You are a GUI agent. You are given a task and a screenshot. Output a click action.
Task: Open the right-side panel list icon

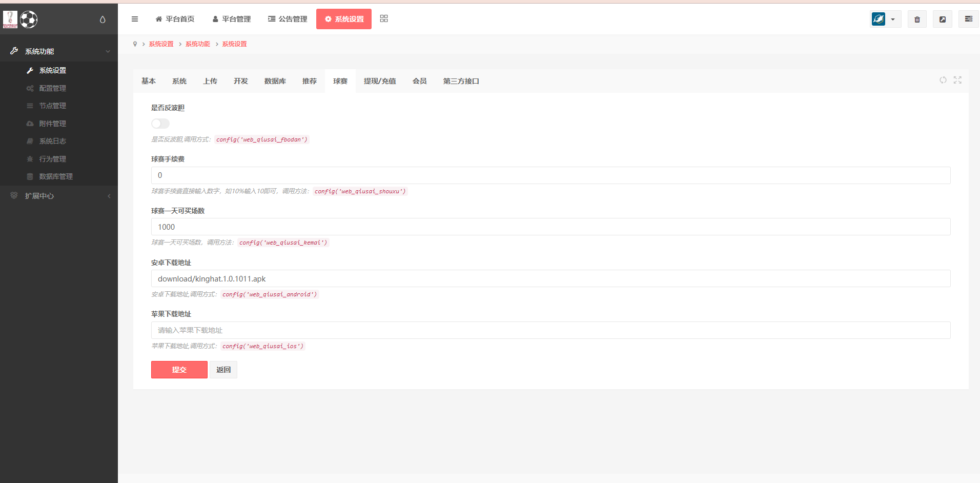tap(968, 19)
